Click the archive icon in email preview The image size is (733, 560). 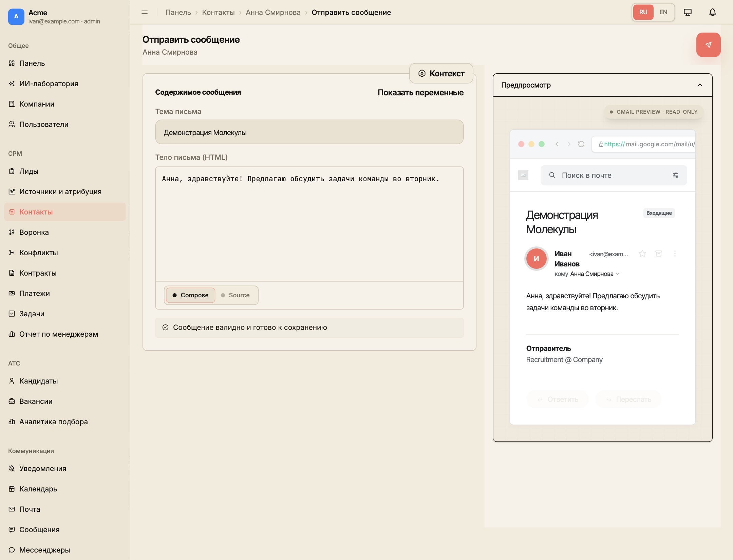click(x=659, y=254)
